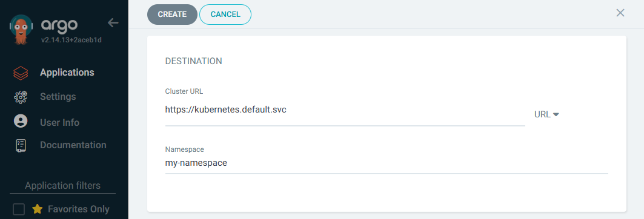Click the User Info avatar icon
The height and width of the screenshot is (219, 644).
(21, 122)
